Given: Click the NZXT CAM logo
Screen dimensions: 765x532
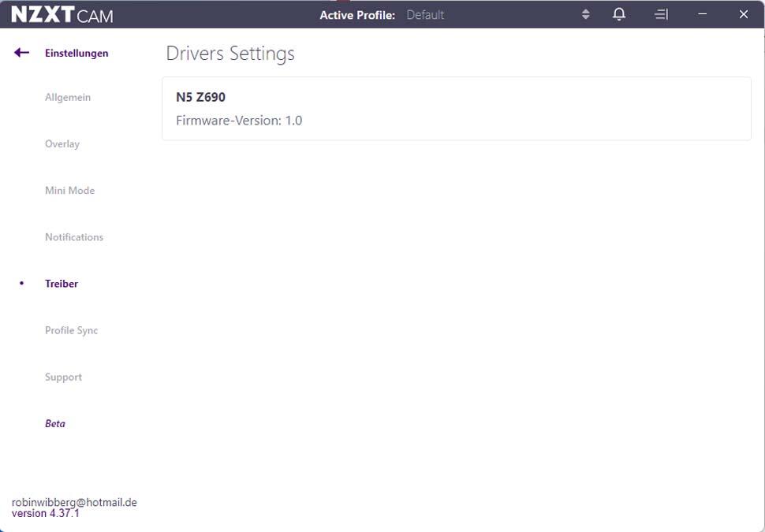Looking at the screenshot, I should click(x=62, y=15).
